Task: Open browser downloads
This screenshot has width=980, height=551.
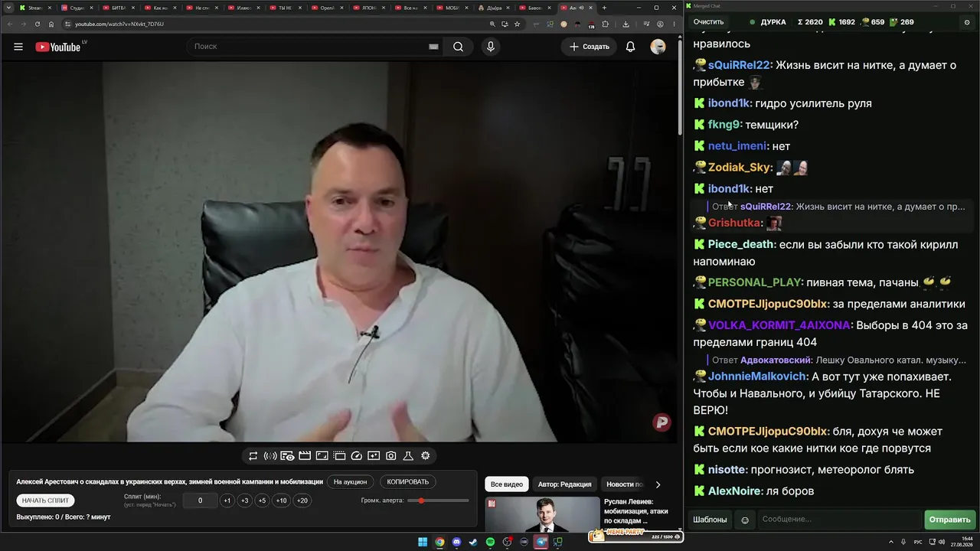Action: pos(626,24)
